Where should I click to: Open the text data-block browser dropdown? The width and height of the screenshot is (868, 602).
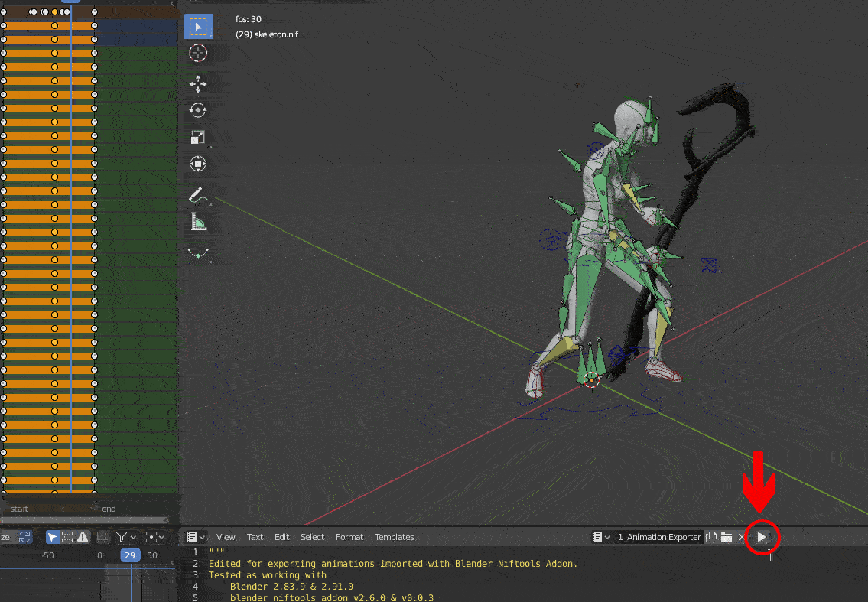[600, 537]
